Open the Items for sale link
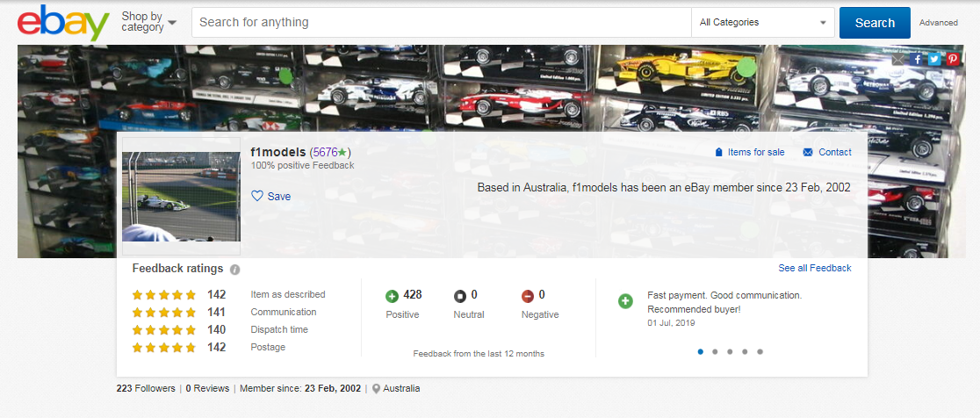980x418 pixels. pyautogui.click(x=749, y=152)
